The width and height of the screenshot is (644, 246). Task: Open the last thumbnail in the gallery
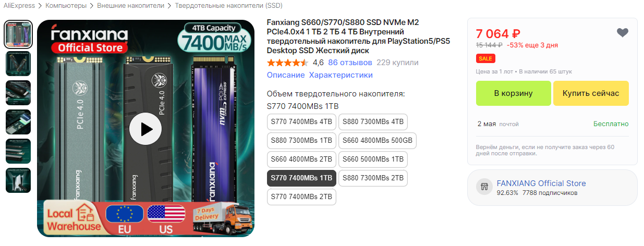(18, 180)
